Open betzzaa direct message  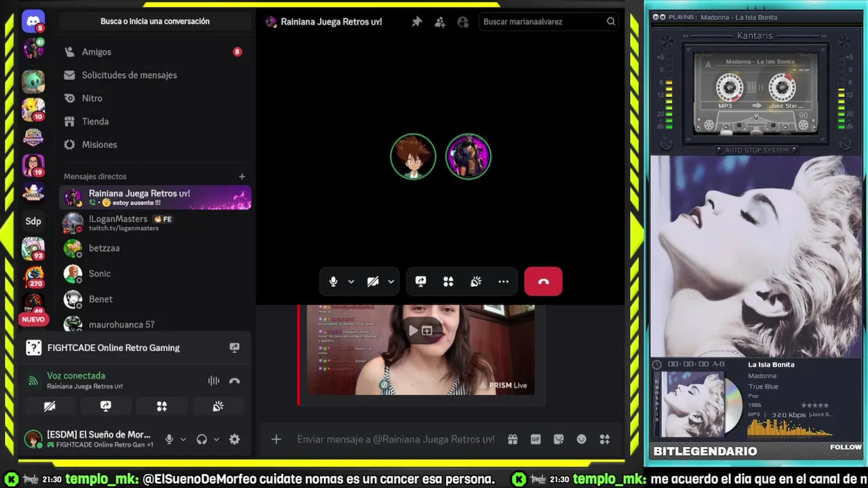[x=155, y=248]
